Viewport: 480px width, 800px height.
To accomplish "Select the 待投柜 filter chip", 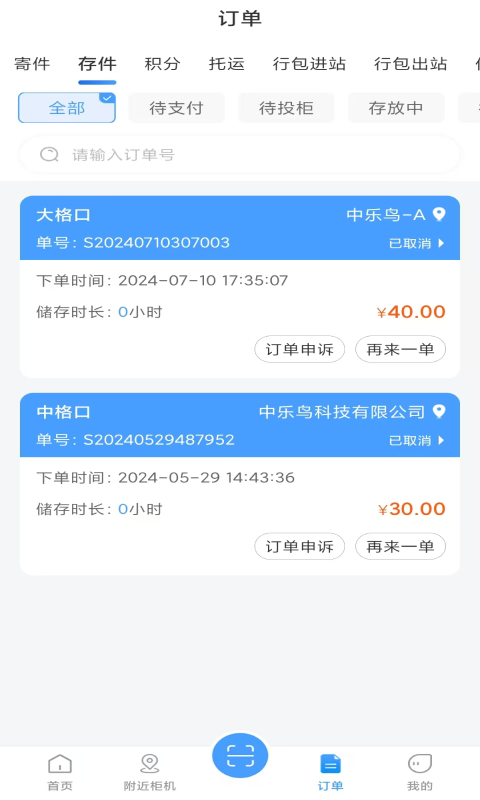I will click(x=286, y=108).
